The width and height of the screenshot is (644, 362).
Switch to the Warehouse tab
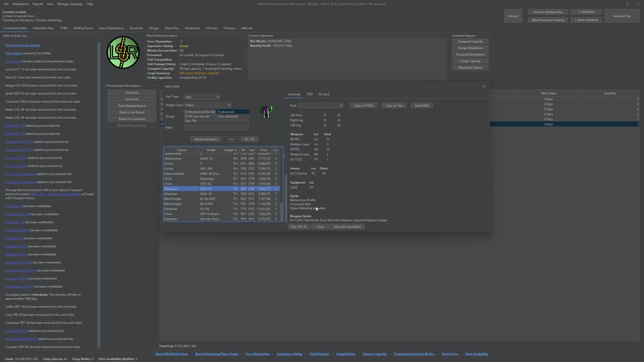pos(192,28)
